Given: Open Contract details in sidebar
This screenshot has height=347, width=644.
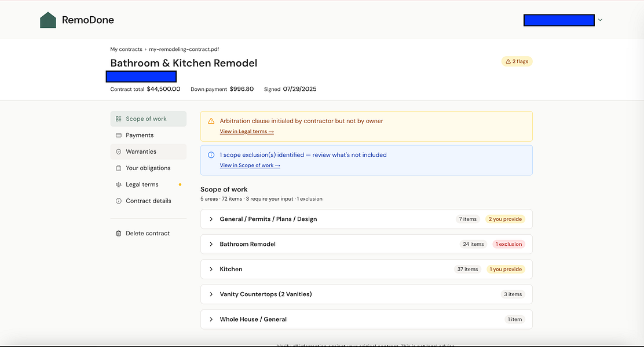Looking at the screenshot, I should coord(148,201).
